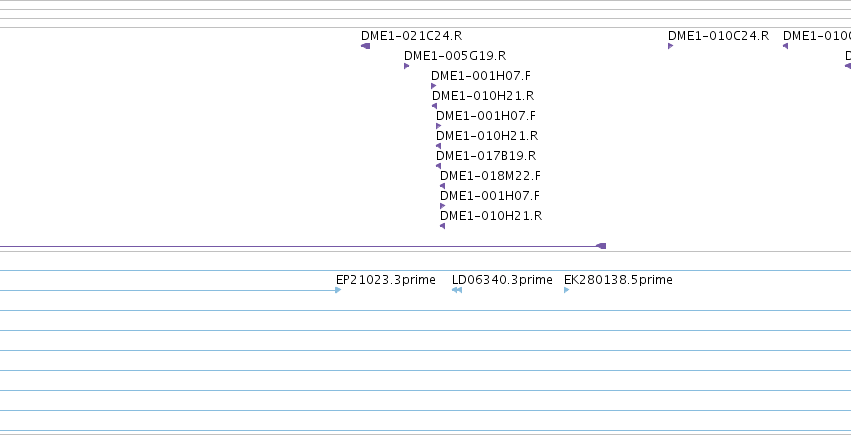Click the blue arrow under EK280138.5prime
The image size is (851, 435).
567,290
